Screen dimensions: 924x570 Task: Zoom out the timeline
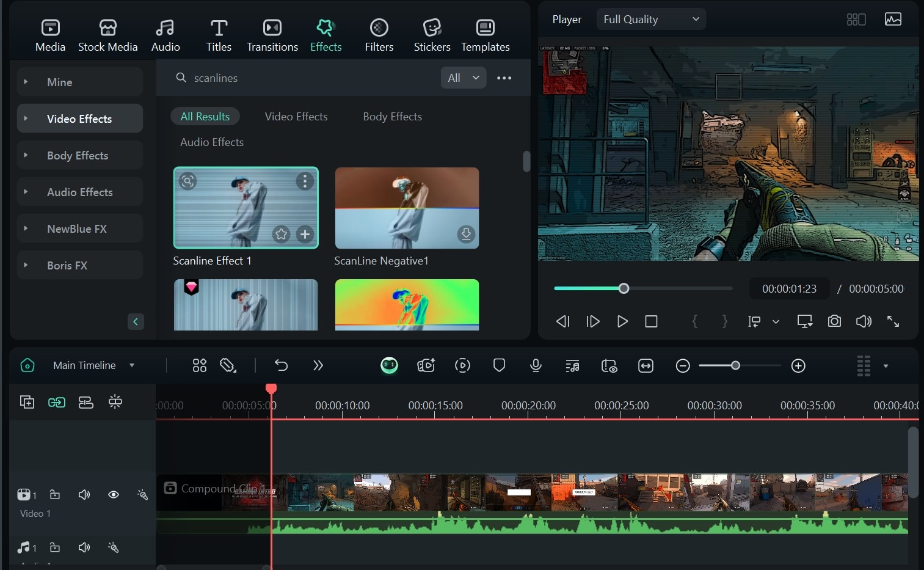(x=683, y=366)
